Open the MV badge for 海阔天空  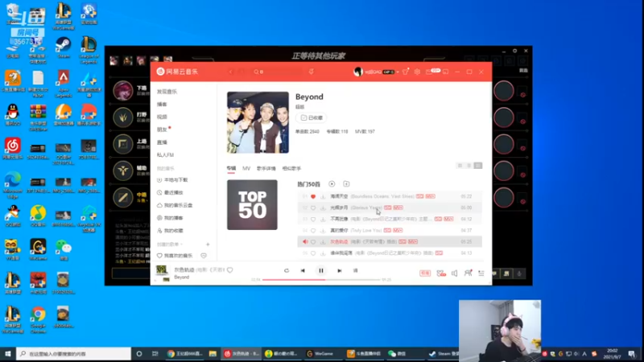[430, 196]
